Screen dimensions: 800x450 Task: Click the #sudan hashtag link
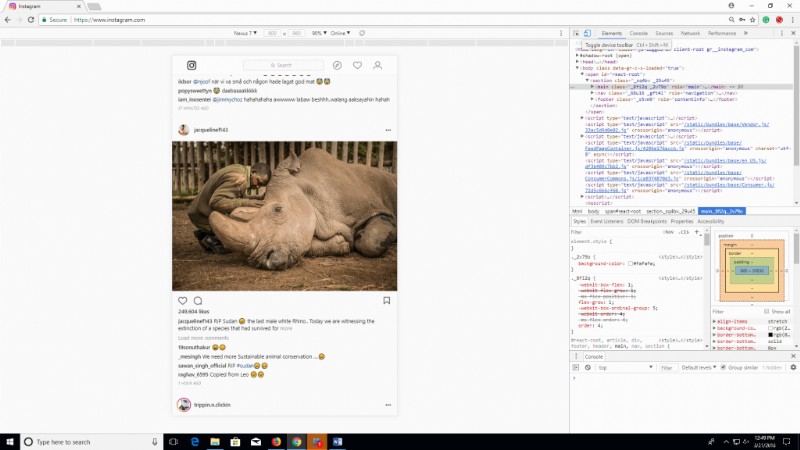pos(245,366)
